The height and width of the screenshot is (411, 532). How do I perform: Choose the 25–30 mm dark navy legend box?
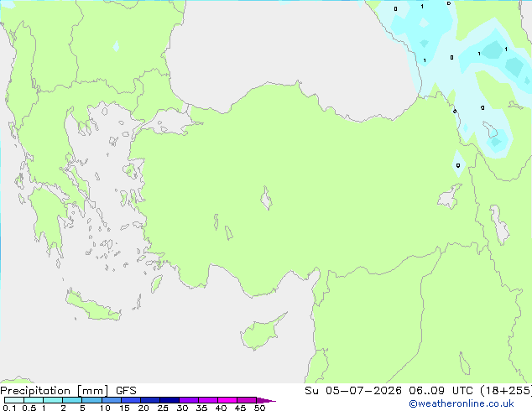pos(170,400)
